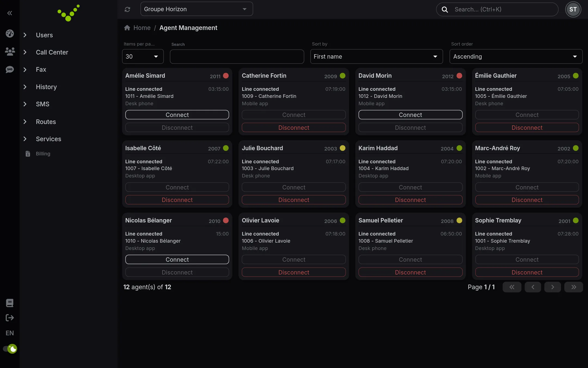Go to next page arrow
588x368 pixels.
pos(553,287)
